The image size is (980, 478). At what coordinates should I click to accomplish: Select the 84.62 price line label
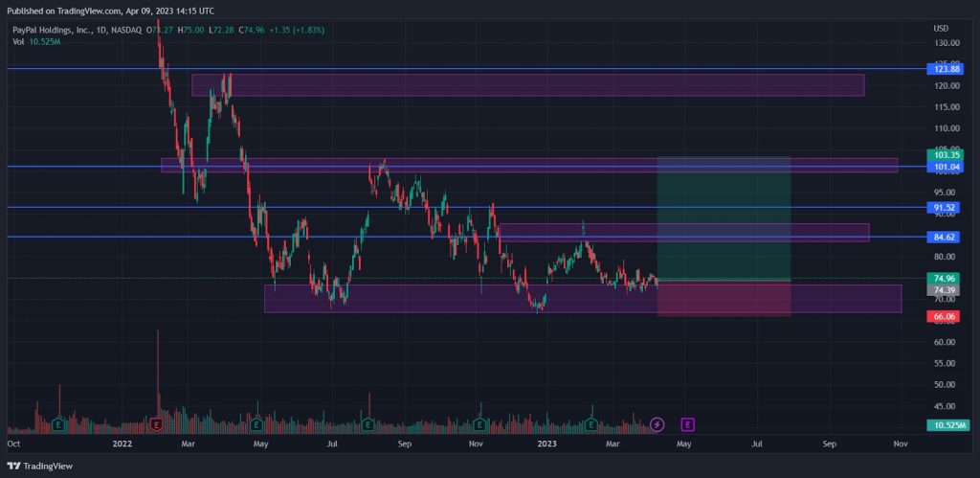pyautogui.click(x=945, y=237)
